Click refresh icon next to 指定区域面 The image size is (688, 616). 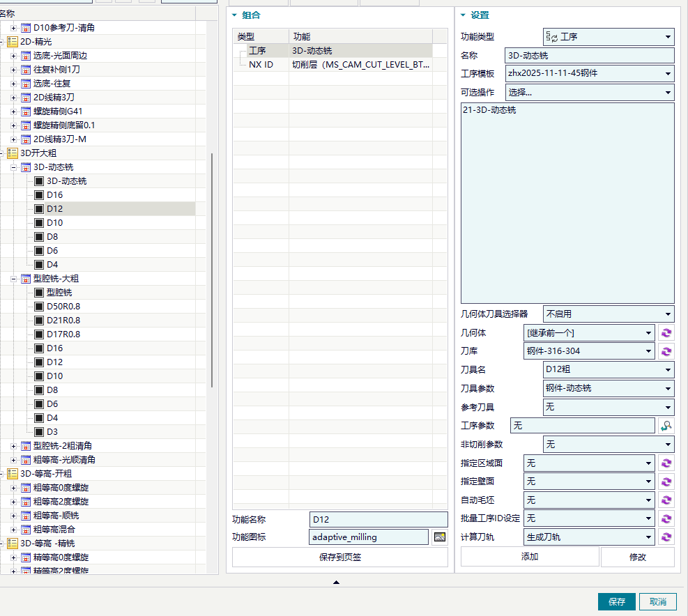[666, 463]
